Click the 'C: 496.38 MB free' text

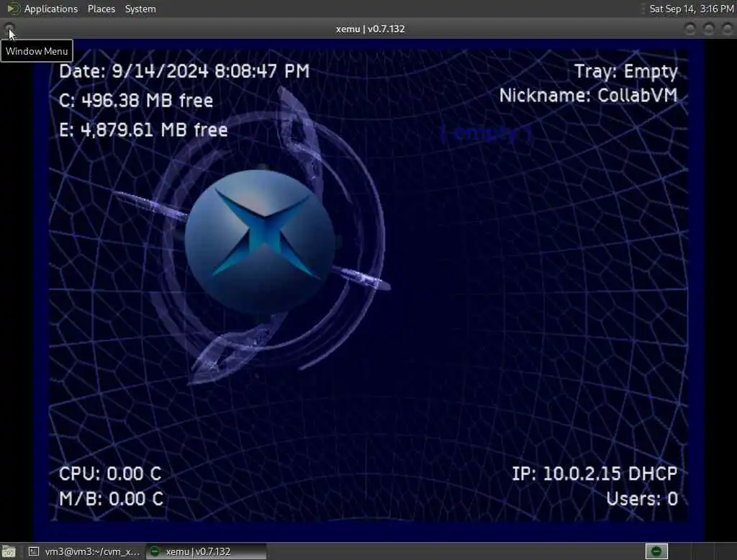point(136,101)
